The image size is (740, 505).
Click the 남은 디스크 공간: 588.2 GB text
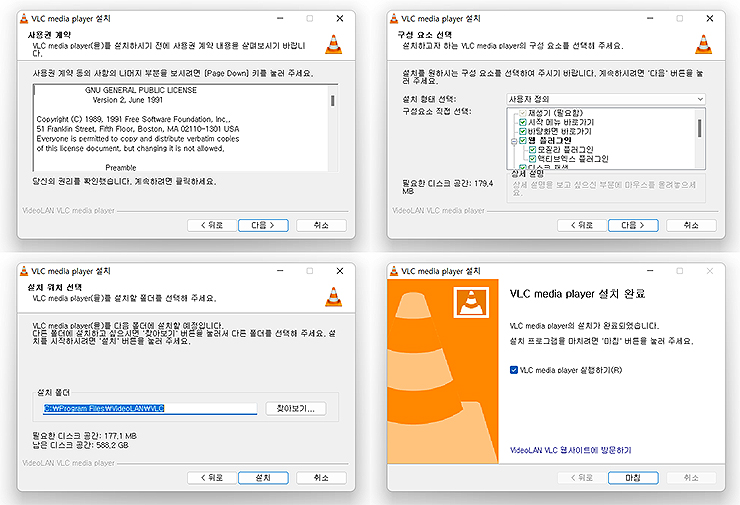(80, 445)
